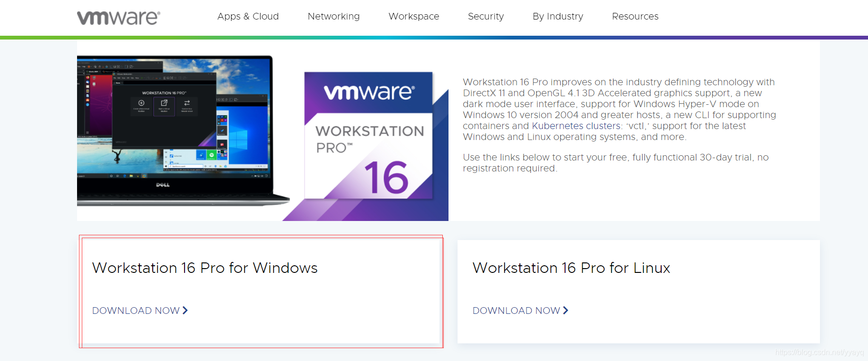Open the Networking menu

(x=333, y=16)
